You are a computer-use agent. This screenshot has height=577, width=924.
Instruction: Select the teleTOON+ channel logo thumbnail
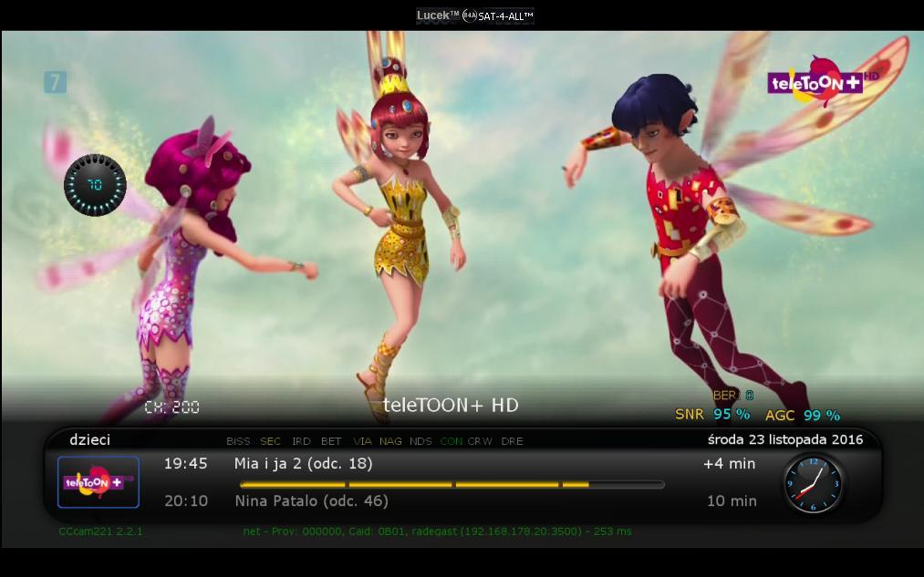[x=99, y=482]
